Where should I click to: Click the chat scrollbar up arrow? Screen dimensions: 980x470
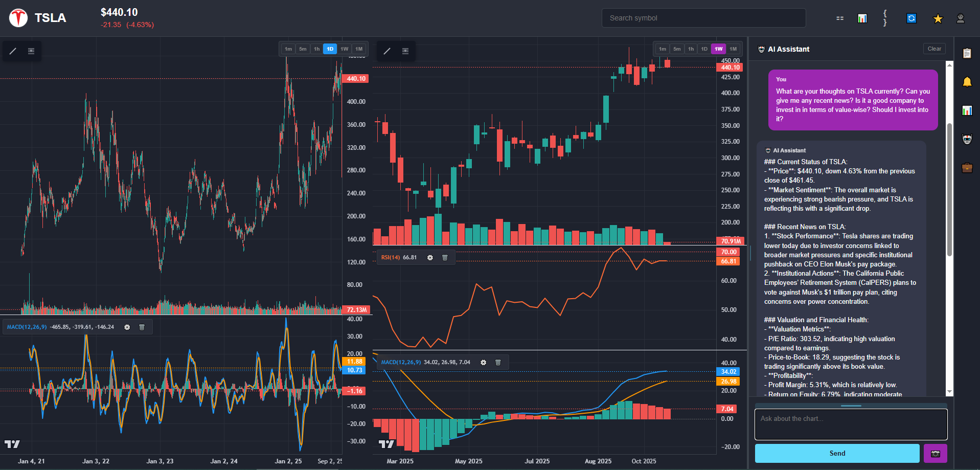(949, 64)
